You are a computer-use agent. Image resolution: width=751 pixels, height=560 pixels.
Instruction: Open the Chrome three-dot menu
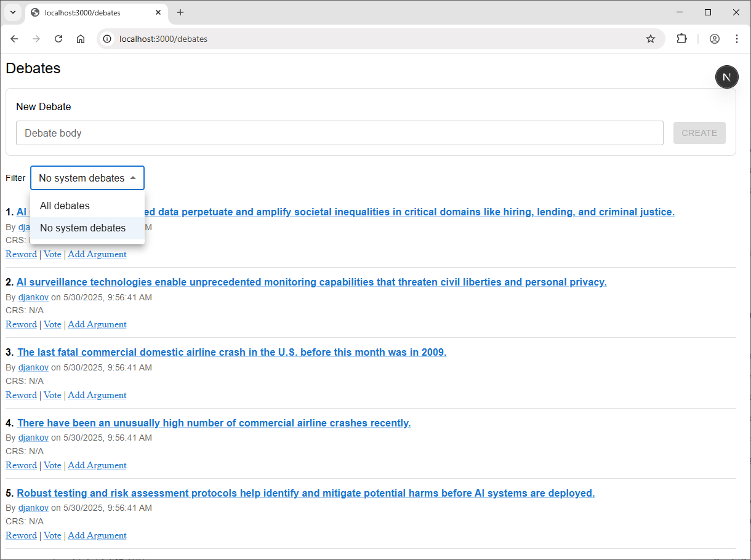point(737,39)
